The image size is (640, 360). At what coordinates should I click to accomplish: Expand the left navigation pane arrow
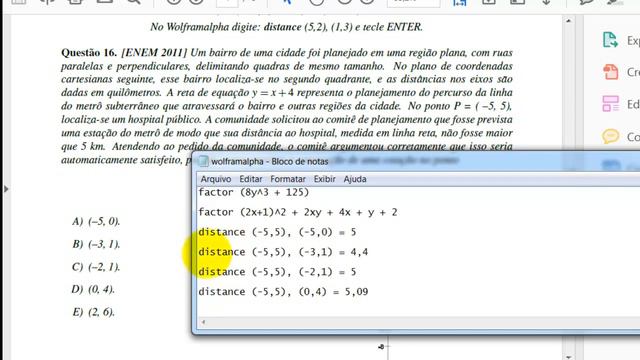(6, 189)
